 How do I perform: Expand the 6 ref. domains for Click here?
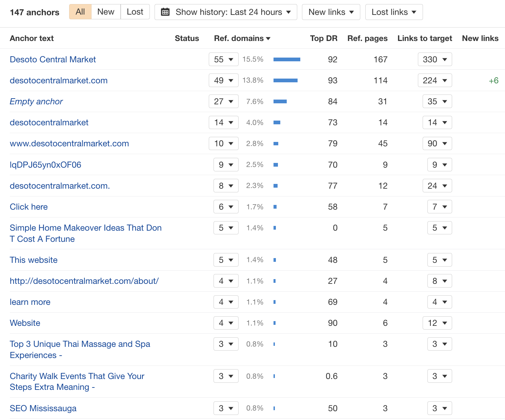226,207
